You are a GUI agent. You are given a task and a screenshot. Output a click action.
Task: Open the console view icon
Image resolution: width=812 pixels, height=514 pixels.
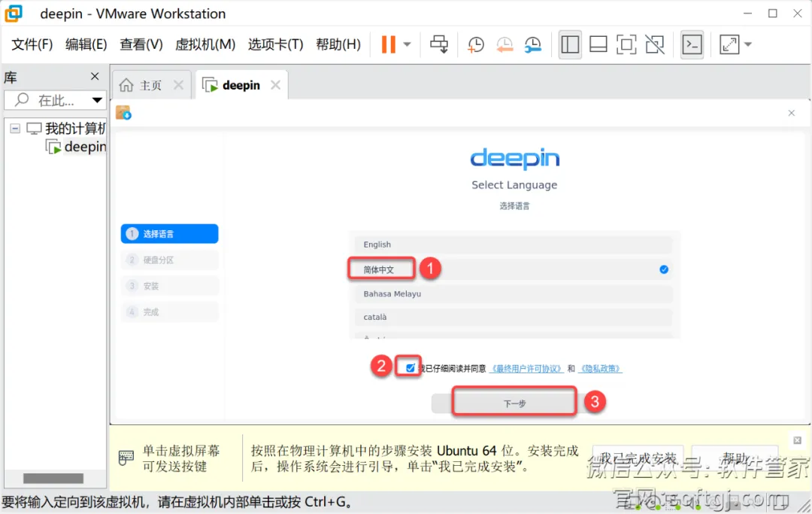tap(692, 44)
